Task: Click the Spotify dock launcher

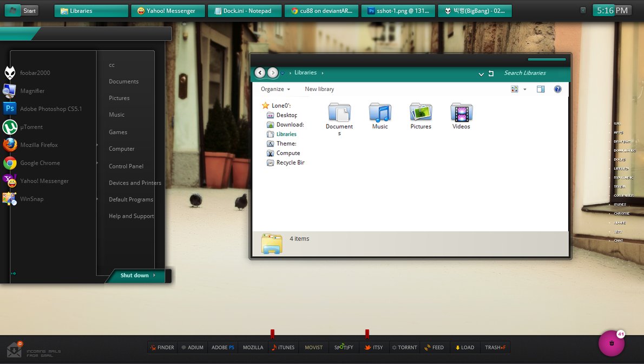Action: tap(344, 348)
